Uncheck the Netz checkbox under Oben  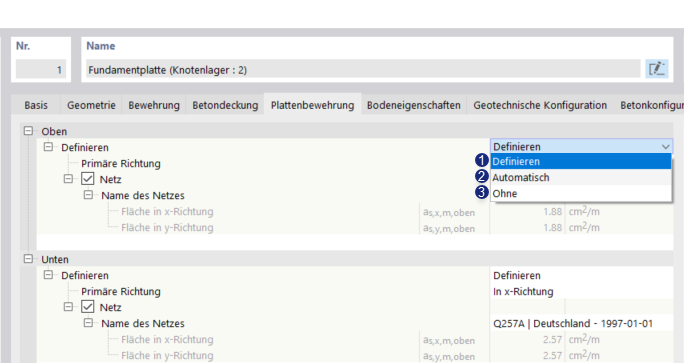click(88, 179)
